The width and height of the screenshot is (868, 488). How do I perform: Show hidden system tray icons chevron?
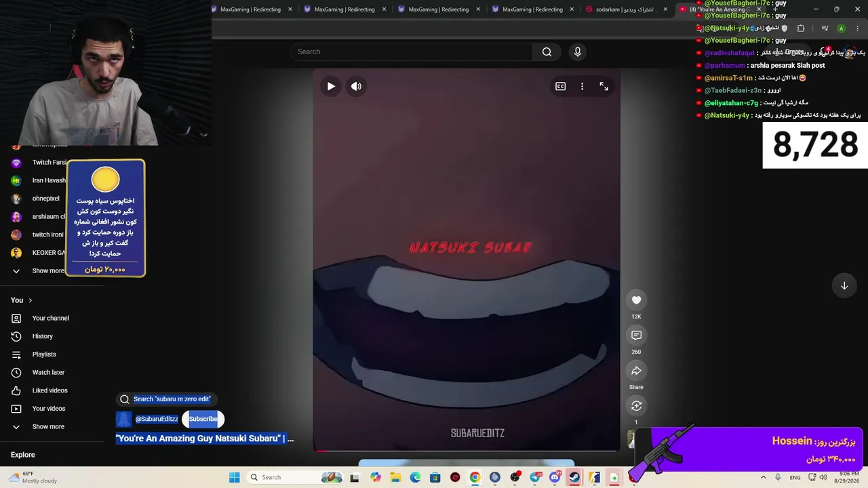pos(763,477)
